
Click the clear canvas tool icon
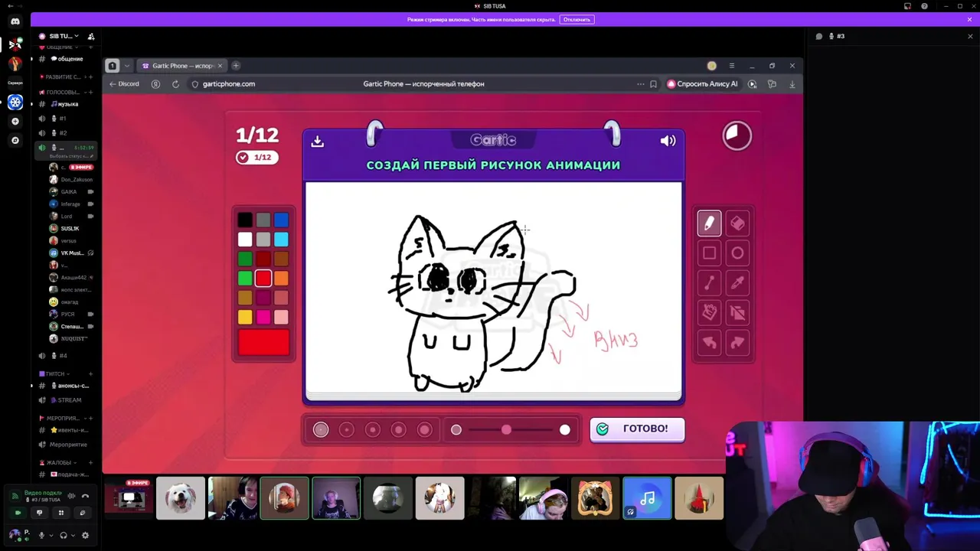737,312
